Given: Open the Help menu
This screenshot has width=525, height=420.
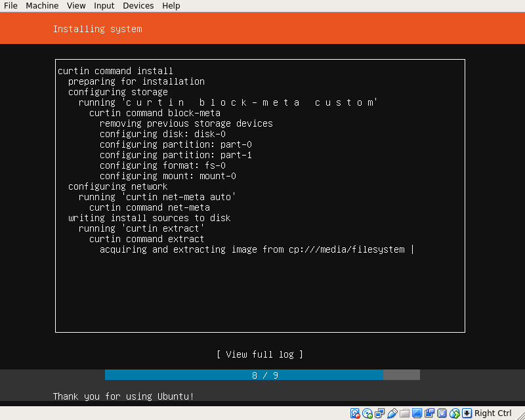Looking at the screenshot, I should (x=171, y=6).
